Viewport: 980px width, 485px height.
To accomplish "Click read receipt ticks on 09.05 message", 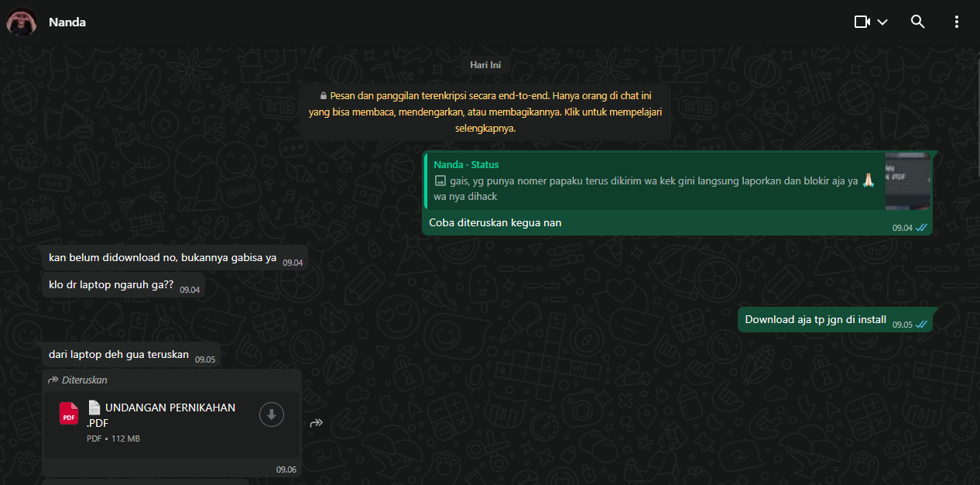I will tap(921, 325).
